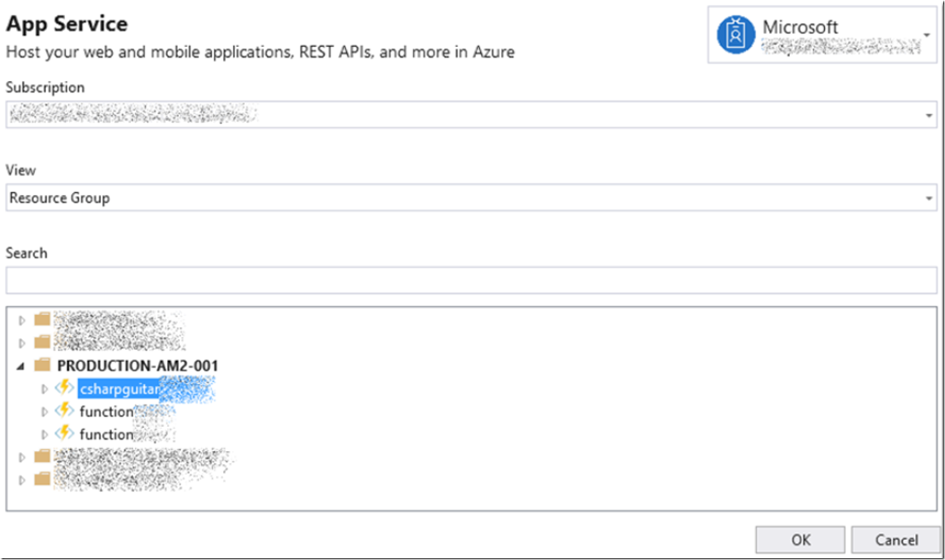Expand the csharpguitar function app node

(x=44, y=389)
